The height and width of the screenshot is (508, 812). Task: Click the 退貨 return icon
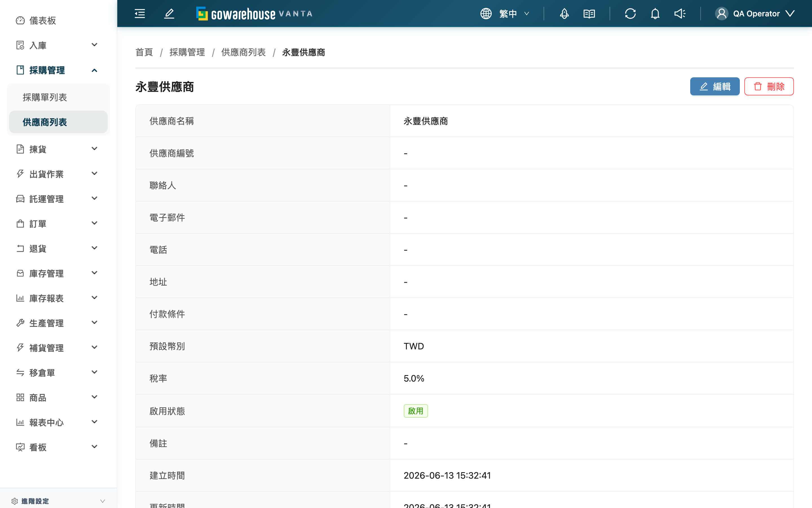pos(20,248)
